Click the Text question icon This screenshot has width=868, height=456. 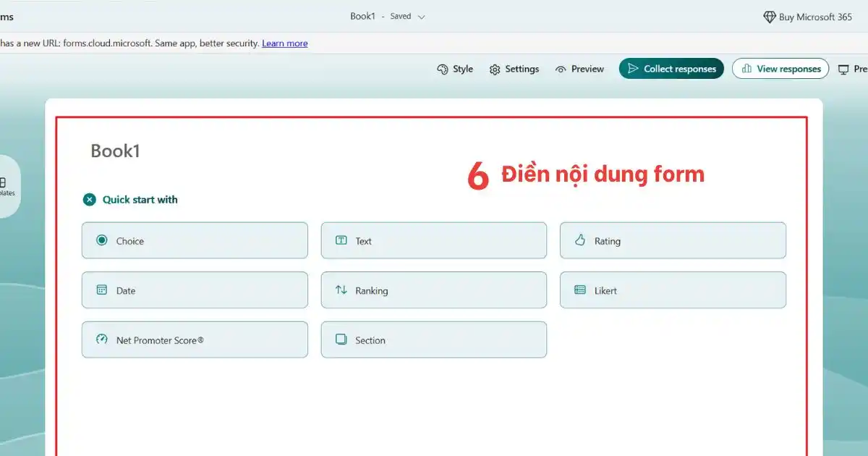point(341,240)
